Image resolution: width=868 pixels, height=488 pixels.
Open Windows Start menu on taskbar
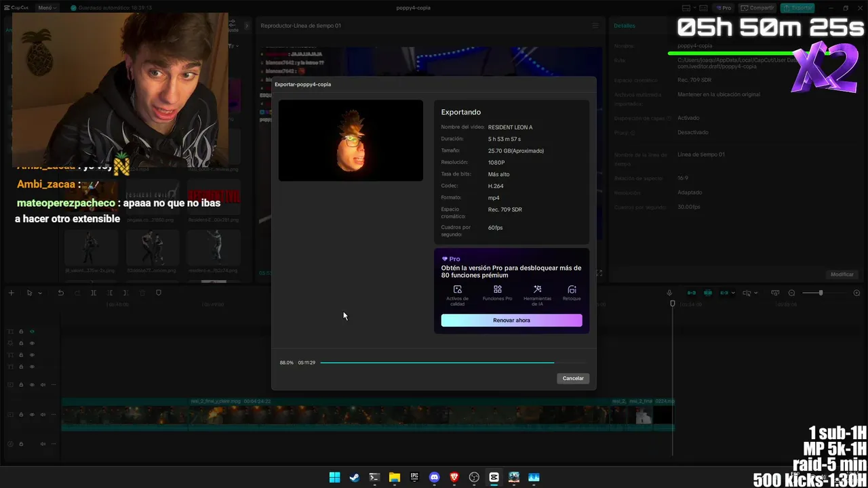(x=334, y=477)
